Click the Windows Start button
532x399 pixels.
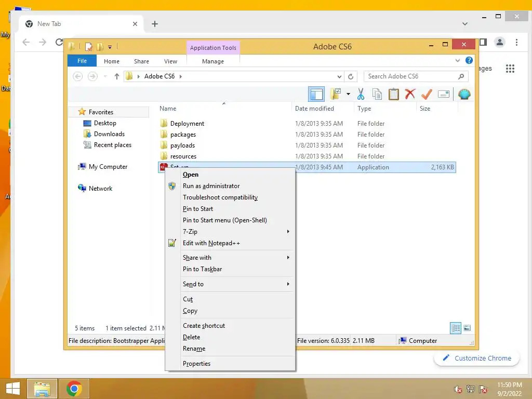pyautogui.click(x=13, y=389)
